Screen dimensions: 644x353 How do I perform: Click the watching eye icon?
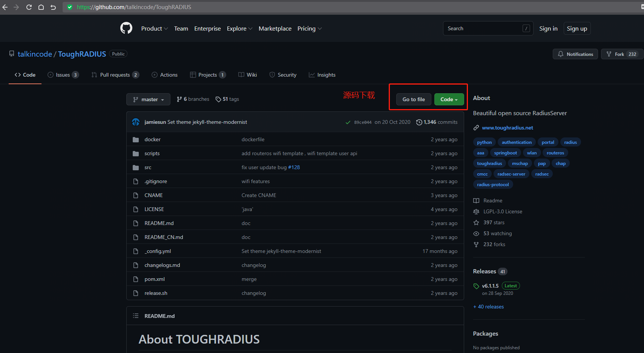[x=476, y=233]
